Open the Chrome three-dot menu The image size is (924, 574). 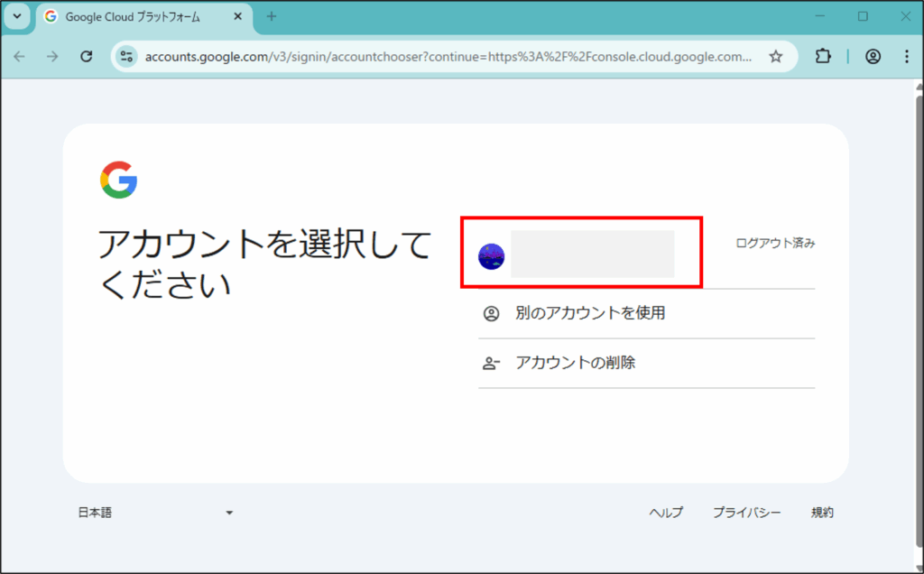pyautogui.click(x=906, y=57)
